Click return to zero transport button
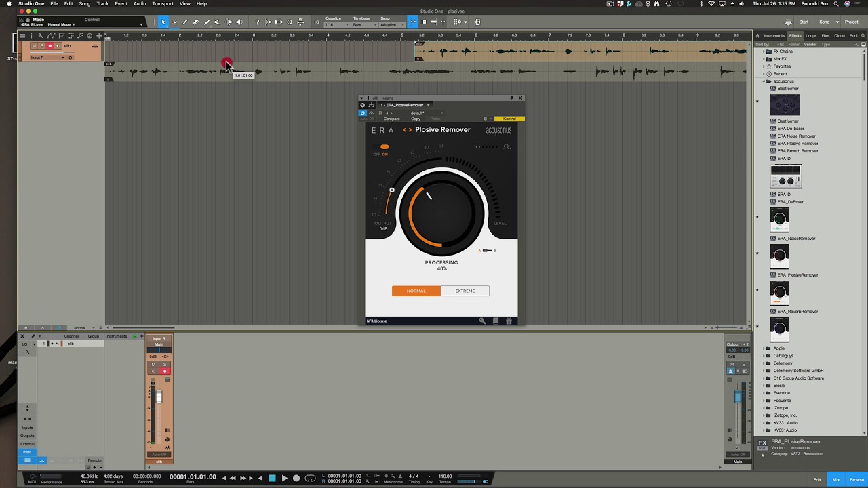 click(259, 478)
